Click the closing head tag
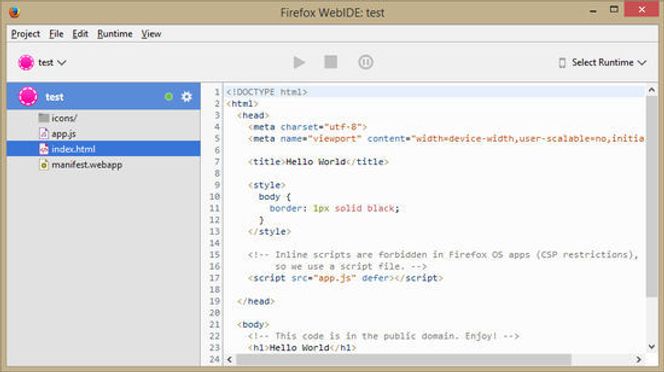This screenshot has width=664, height=372. [256, 301]
